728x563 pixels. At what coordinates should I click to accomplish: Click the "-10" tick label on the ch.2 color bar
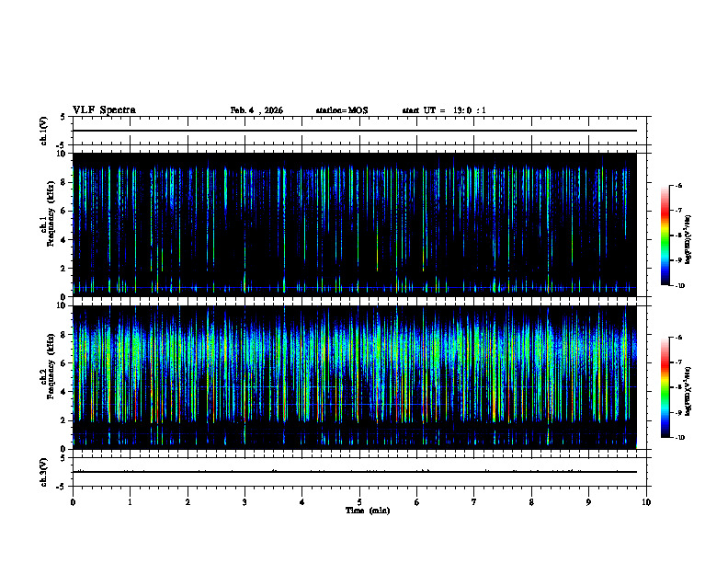pos(679,438)
